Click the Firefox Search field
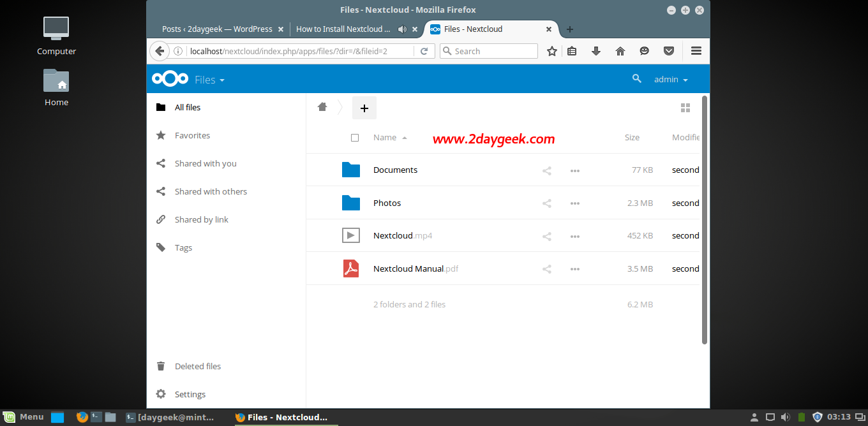The width and height of the screenshot is (868, 426). pos(489,51)
